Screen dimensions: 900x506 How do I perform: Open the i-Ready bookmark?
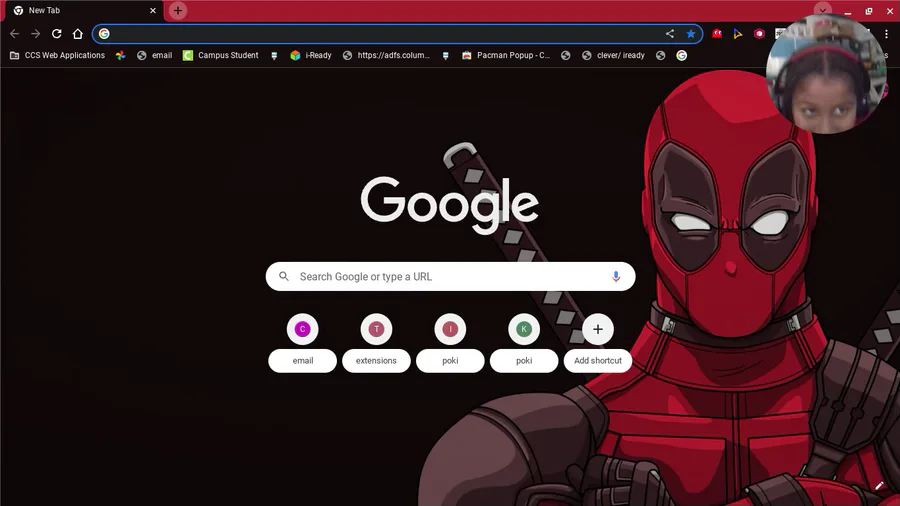pyautogui.click(x=311, y=55)
